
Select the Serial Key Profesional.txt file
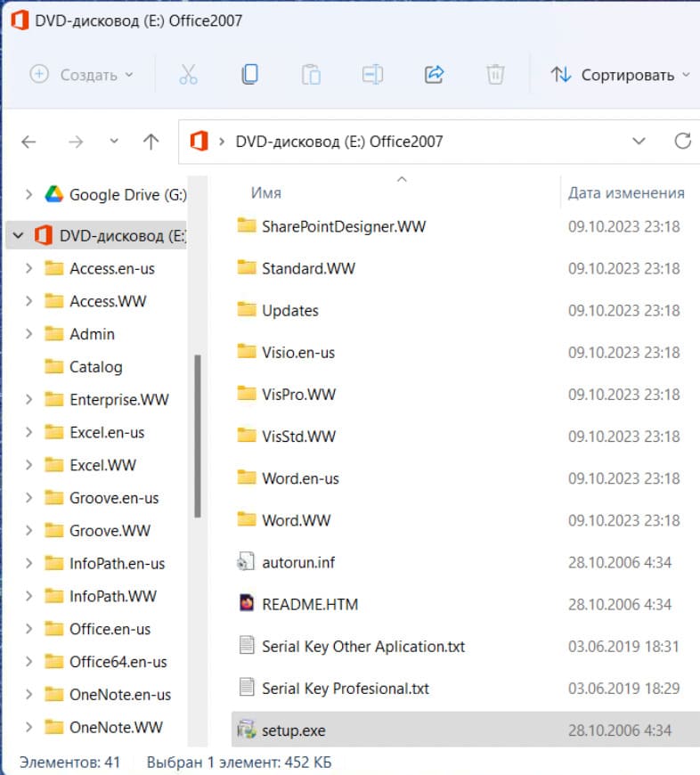[x=345, y=689]
